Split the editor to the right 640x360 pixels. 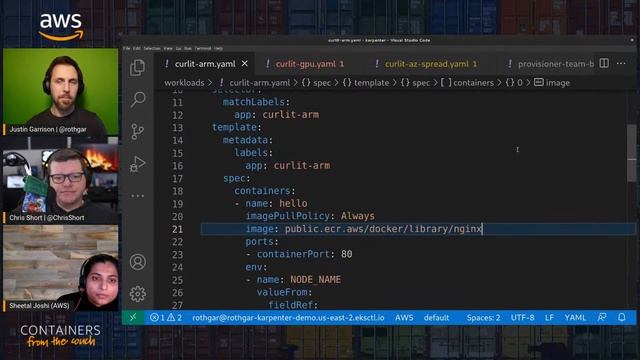pos(604,63)
